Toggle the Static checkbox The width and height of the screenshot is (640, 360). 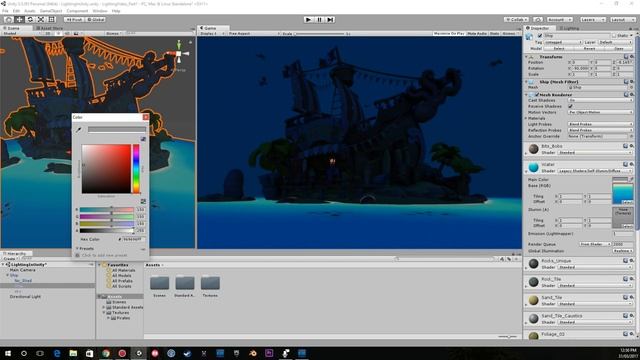(613, 36)
